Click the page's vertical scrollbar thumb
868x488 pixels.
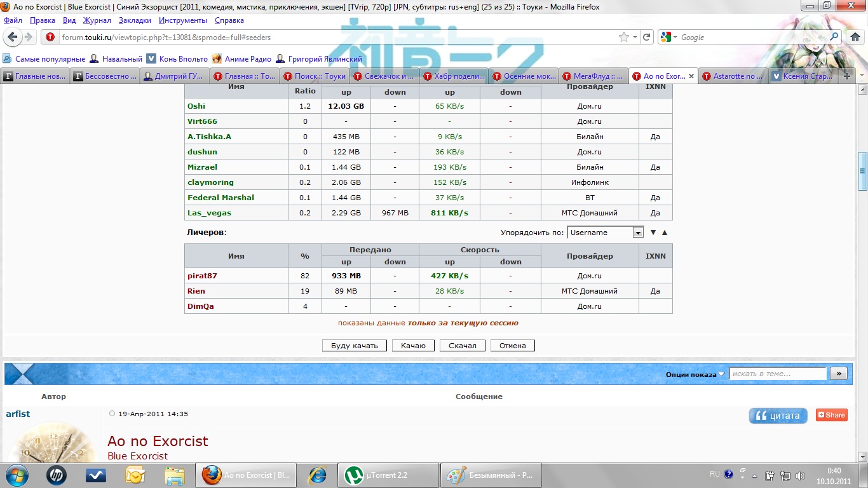(862, 170)
